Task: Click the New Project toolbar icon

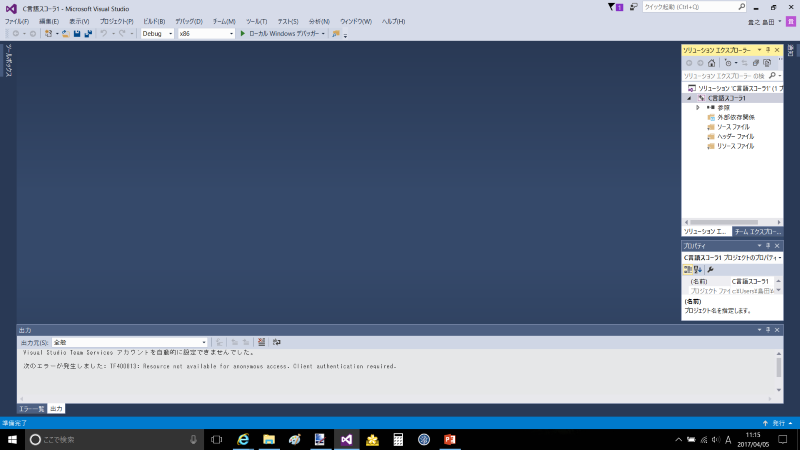Action: point(48,34)
